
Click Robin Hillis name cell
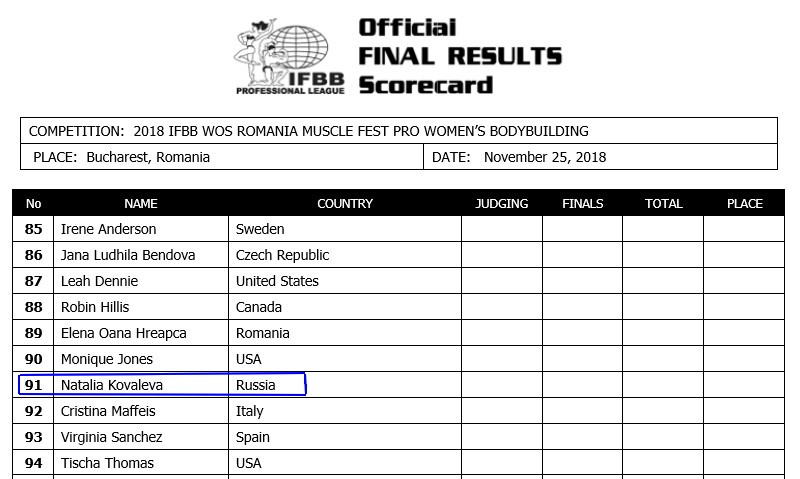point(141,307)
